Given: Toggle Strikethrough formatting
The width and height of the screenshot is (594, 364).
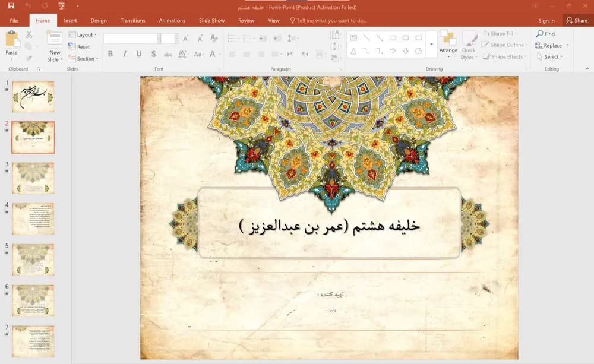Looking at the screenshot, I should 168,54.
